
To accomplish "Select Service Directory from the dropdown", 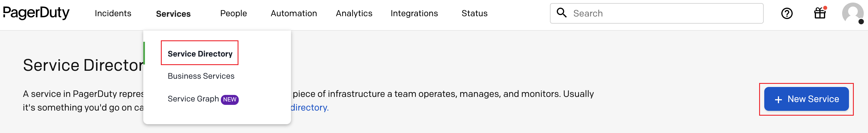I will [200, 54].
